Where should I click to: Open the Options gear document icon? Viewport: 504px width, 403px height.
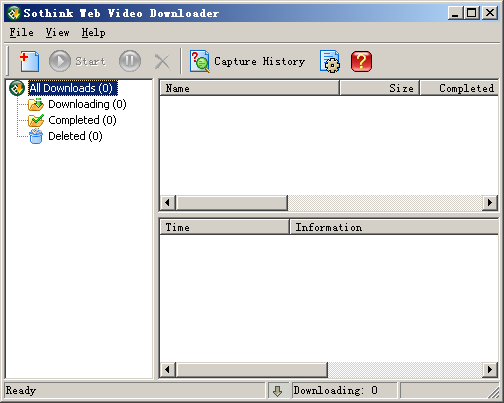pos(330,61)
